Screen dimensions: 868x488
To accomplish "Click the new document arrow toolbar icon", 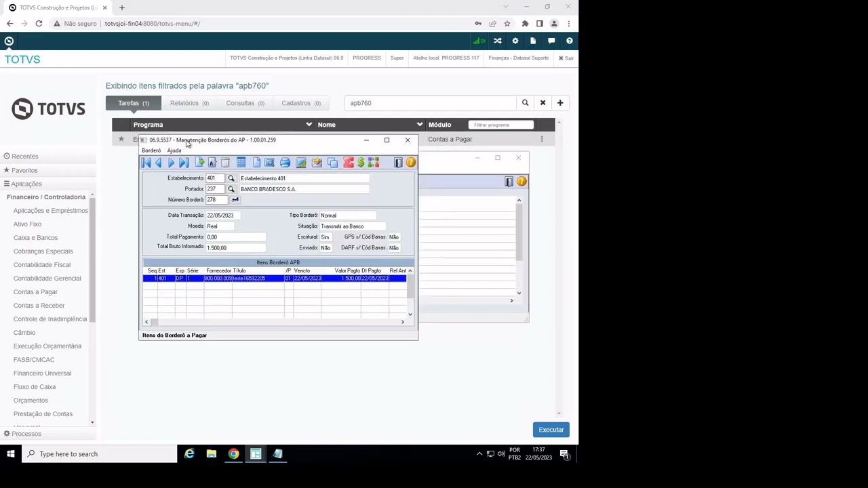I will (x=199, y=163).
